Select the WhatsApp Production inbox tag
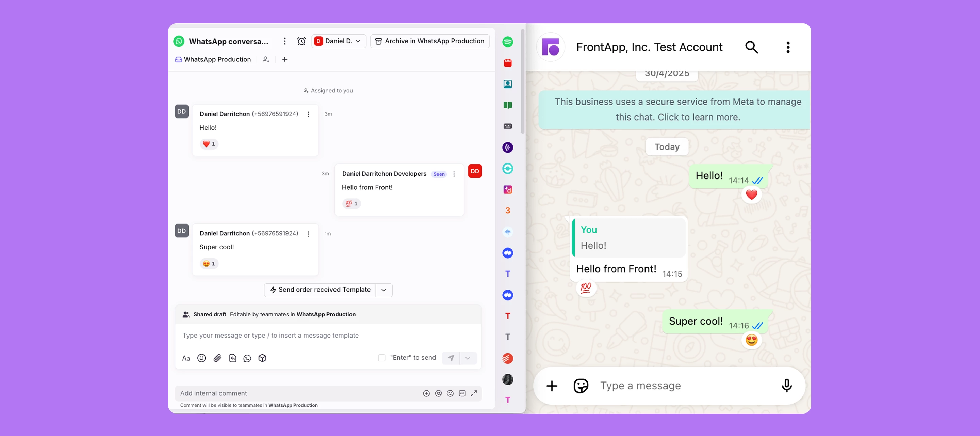 (213, 59)
